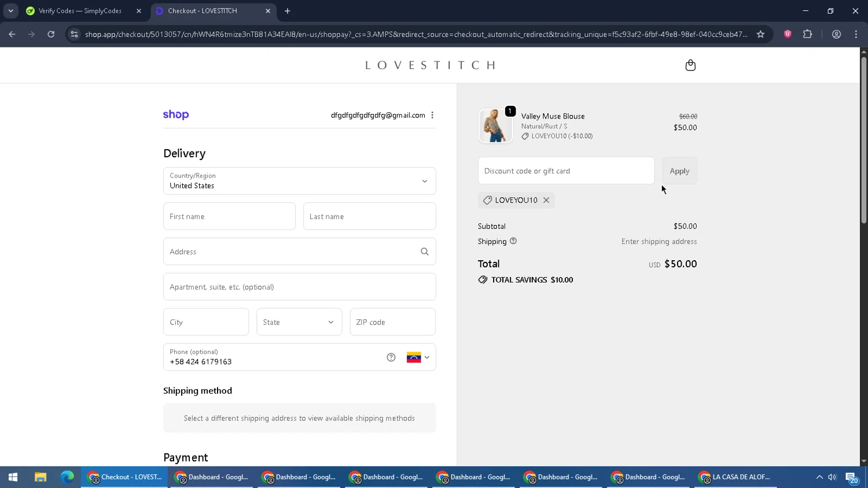This screenshot has height=488, width=868.
Task: Click the browser address bar URL
Action: pyautogui.click(x=415, y=34)
